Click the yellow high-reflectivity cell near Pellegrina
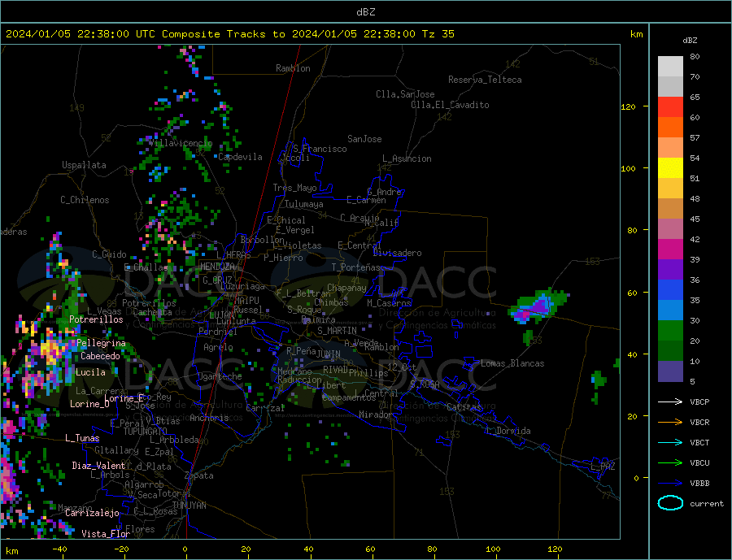 pos(50,349)
